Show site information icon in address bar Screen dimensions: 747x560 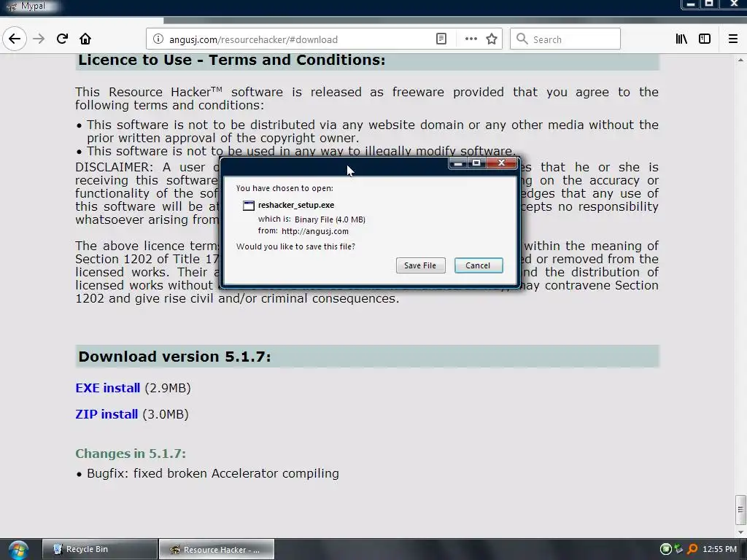click(158, 39)
